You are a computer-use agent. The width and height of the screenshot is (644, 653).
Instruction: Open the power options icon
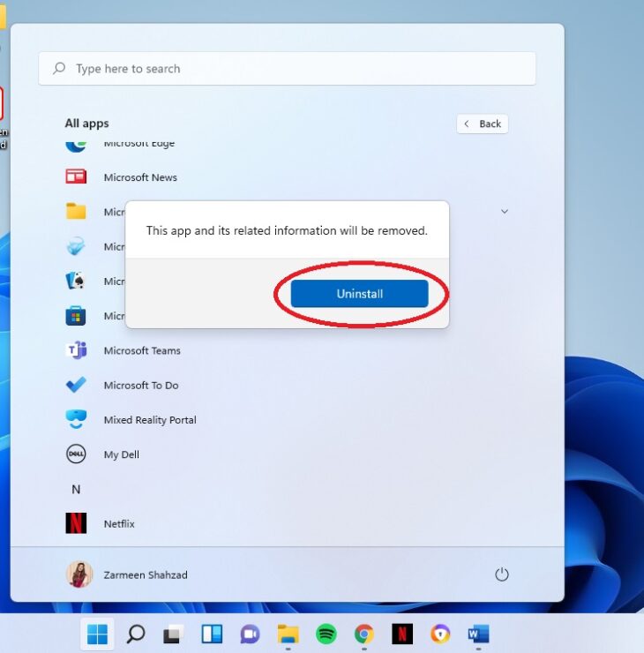coord(502,574)
